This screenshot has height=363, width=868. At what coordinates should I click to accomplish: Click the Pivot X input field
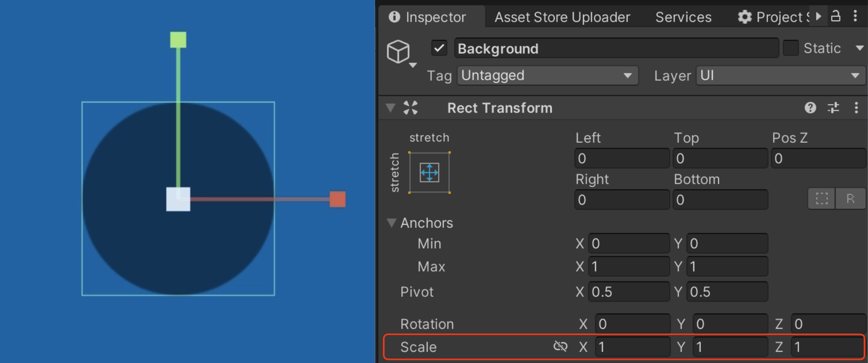628,292
